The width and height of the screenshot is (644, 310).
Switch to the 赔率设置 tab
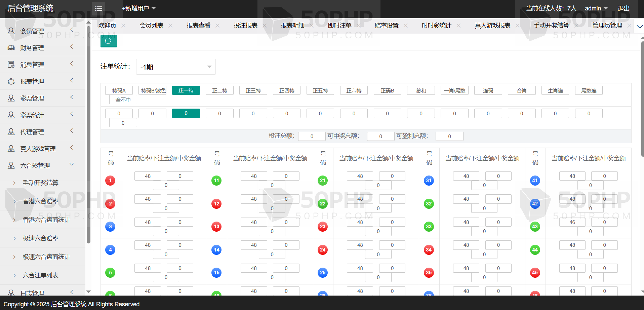(x=387, y=26)
